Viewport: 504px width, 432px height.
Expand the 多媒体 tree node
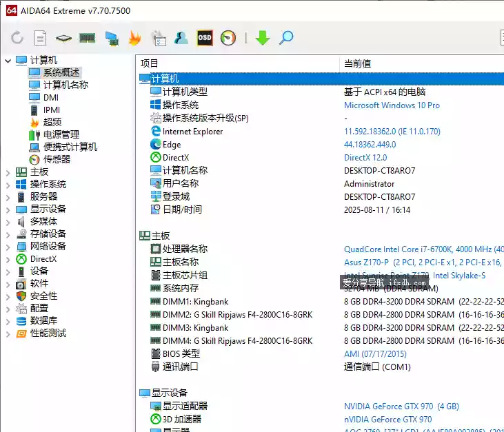coord(8,223)
